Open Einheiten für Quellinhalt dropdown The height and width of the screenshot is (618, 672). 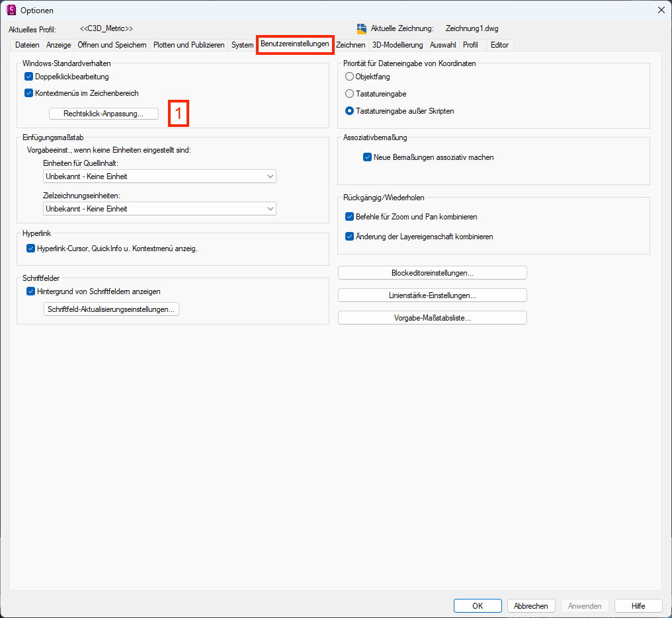159,176
